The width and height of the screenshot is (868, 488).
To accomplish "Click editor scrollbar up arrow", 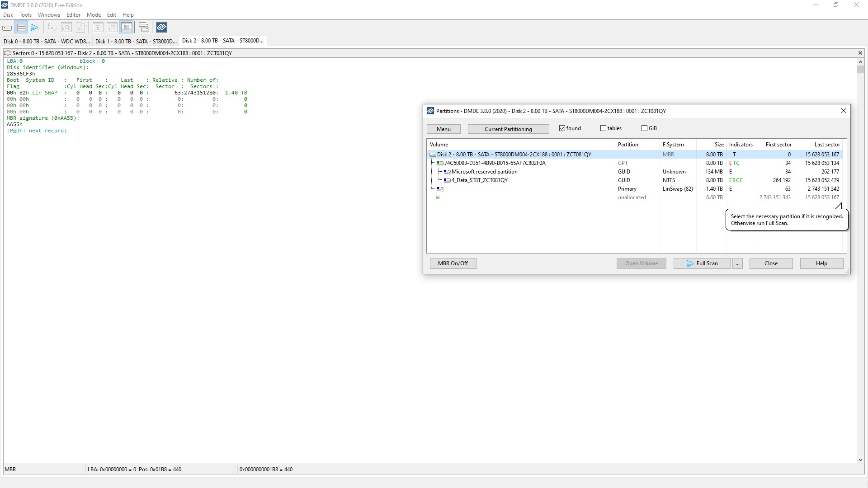I will coord(860,62).
